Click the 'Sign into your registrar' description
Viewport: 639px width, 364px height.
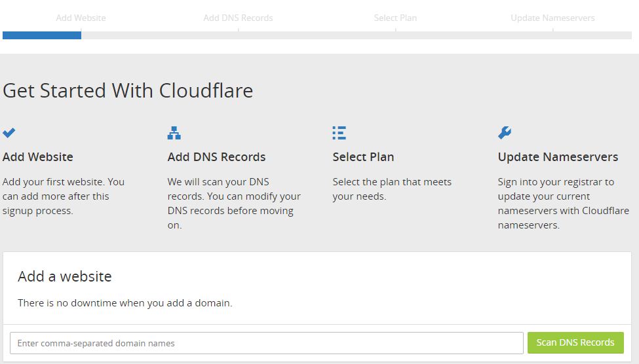(563, 203)
